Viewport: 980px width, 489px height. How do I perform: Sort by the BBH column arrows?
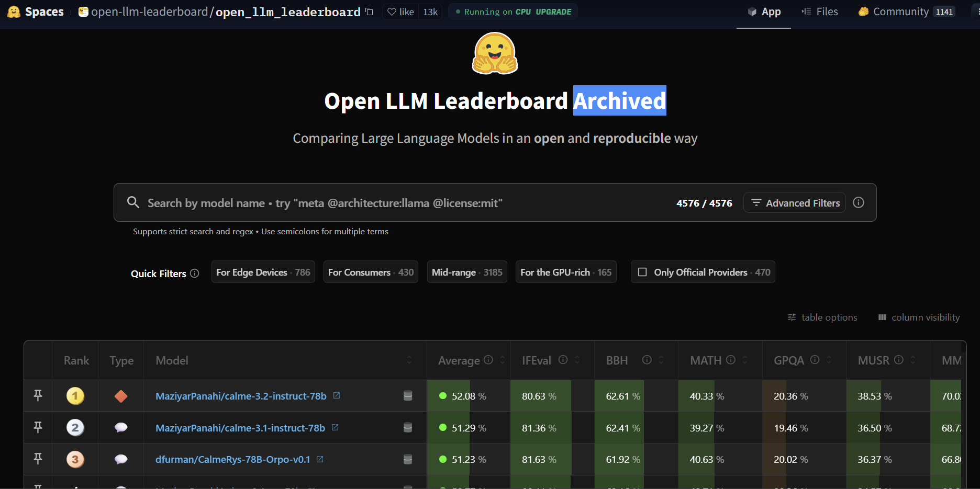pos(661,360)
